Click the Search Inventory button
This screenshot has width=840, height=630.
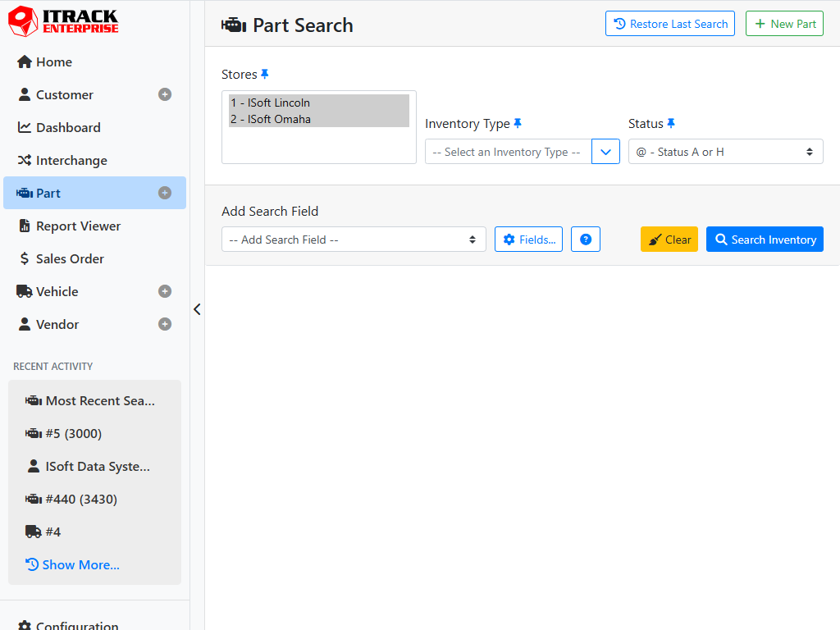coord(765,239)
